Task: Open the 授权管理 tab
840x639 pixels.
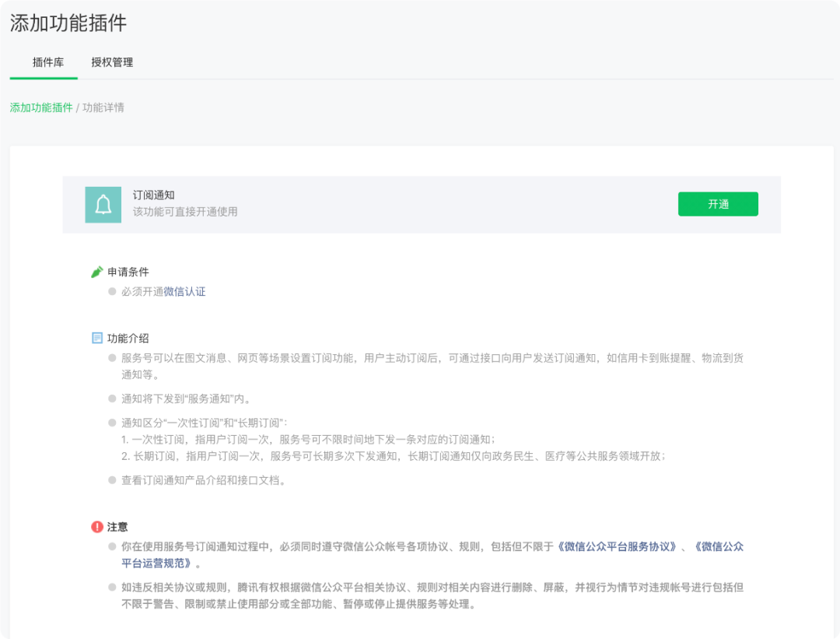Action: [x=112, y=62]
